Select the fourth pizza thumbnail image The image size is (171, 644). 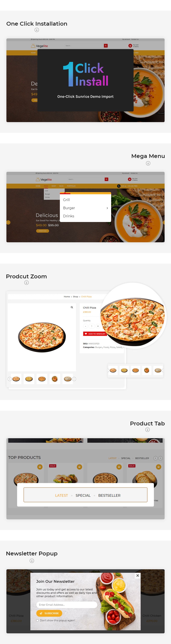[x=55, y=379]
